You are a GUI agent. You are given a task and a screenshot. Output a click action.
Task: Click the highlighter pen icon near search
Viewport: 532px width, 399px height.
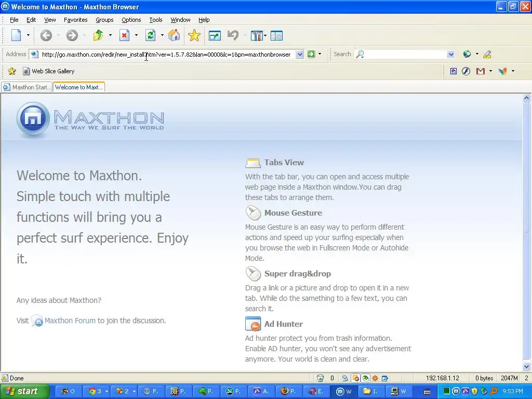click(487, 54)
